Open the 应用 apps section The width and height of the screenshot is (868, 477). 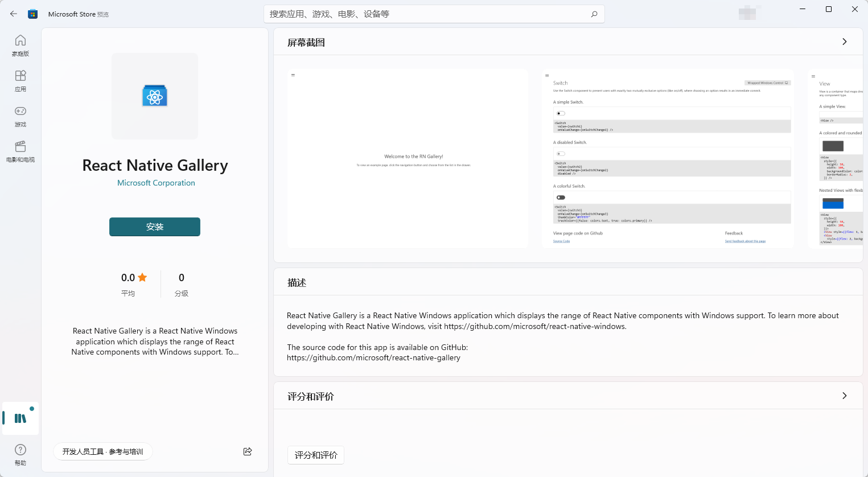point(20,81)
